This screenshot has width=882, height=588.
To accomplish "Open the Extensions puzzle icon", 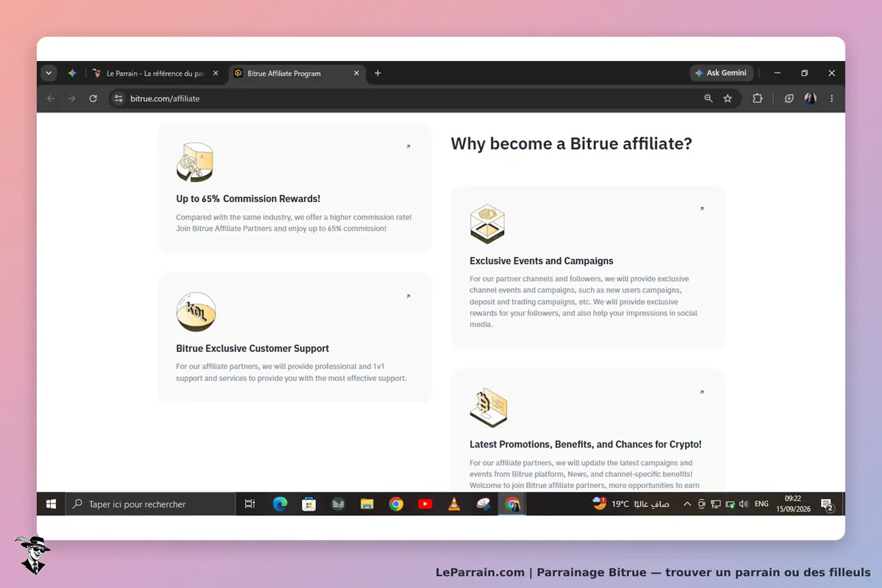I will [x=758, y=98].
